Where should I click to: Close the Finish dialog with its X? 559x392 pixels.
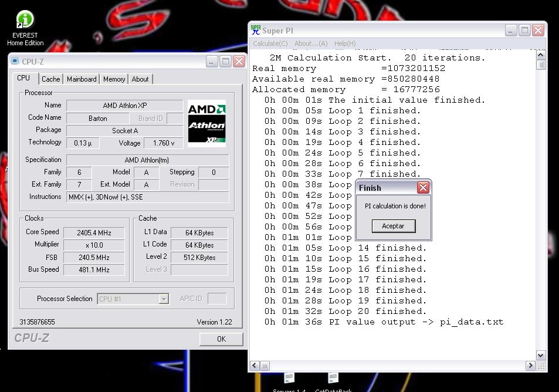pyautogui.click(x=423, y=188)
